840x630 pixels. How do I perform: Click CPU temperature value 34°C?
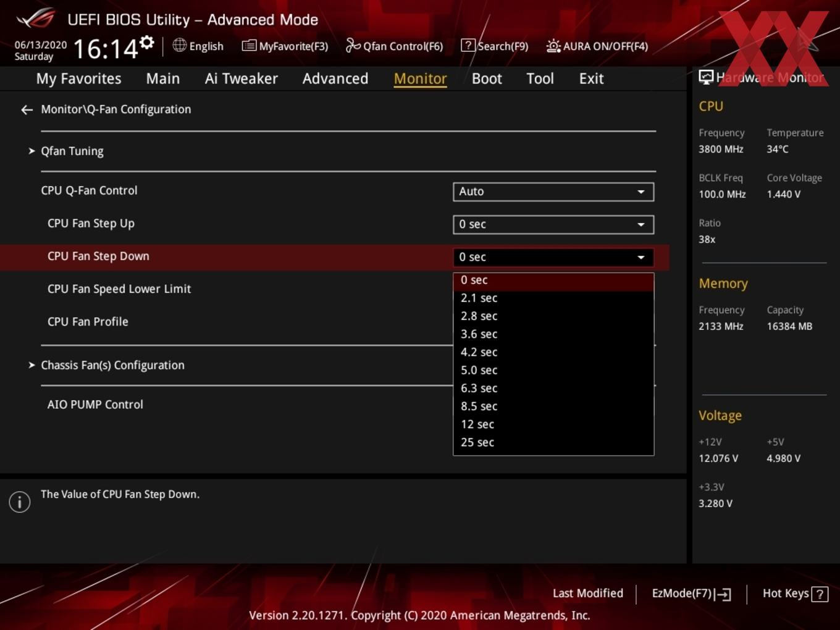pos(778,149)
